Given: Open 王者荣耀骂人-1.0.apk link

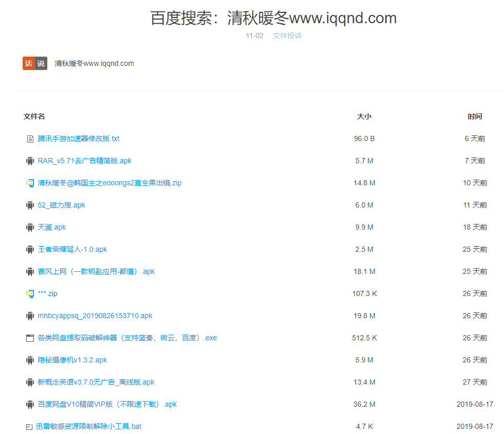Looking at the screenshot, I should [73, 250].
